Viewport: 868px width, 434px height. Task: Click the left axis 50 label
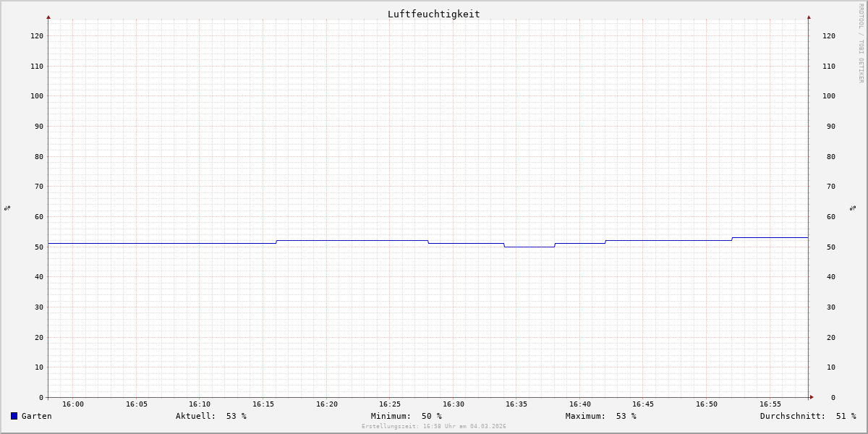tap(39, 247)
